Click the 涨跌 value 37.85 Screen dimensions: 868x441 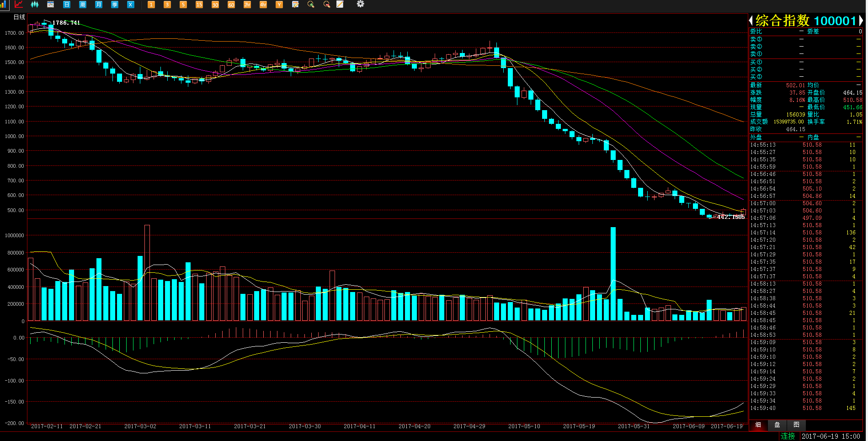[x=798, y=93]
